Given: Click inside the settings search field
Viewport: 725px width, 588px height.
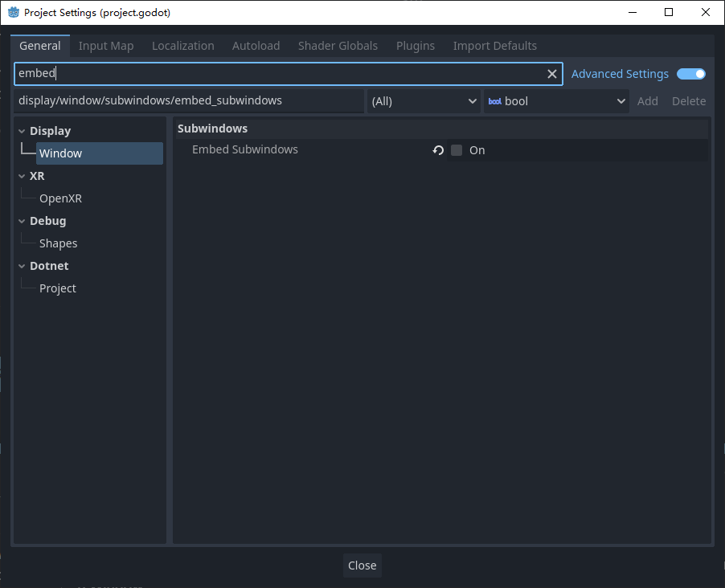Looking at the screenshot, I should [x=241, y=73].
